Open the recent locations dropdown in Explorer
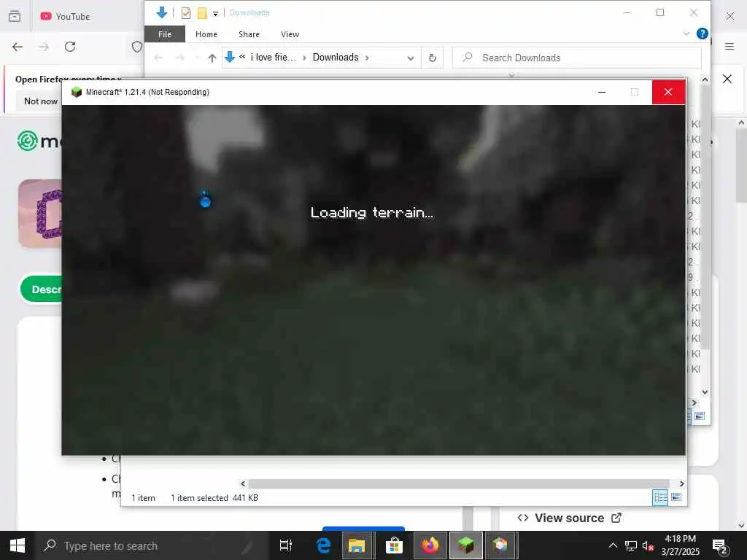This screenshot has width=747, height=560. click(x=197, y=58)
